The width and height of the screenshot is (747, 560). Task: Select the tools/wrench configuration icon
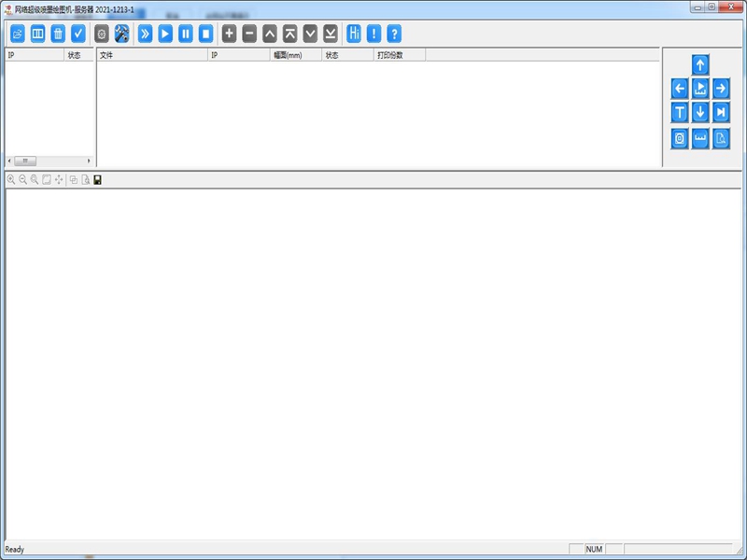click(x=123, y=34)
